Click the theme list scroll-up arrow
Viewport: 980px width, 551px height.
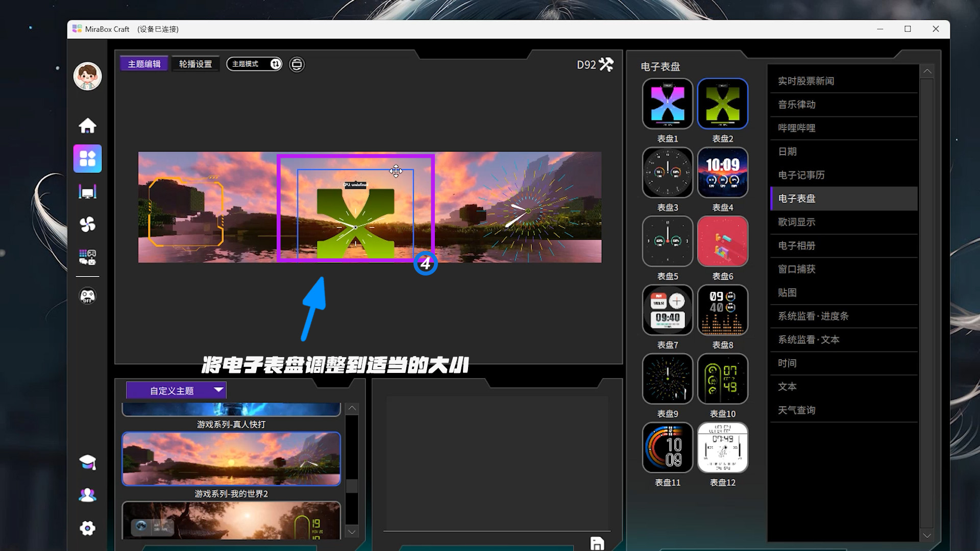point(352,408)
